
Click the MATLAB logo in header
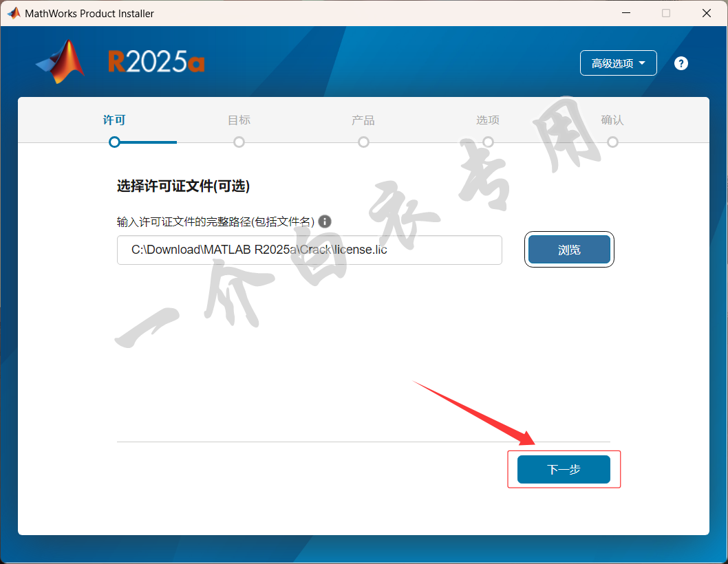pos(61,62)
